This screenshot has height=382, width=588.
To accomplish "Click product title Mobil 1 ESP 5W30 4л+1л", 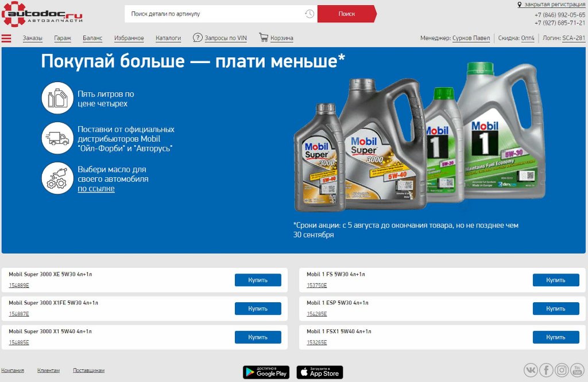I will pyautogui.click(x=338, y=303).
